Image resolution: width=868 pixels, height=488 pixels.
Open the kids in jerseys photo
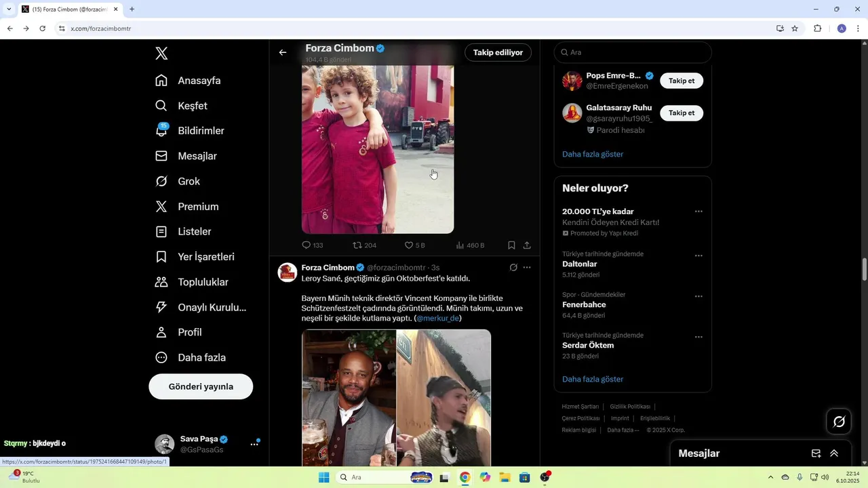378,149
